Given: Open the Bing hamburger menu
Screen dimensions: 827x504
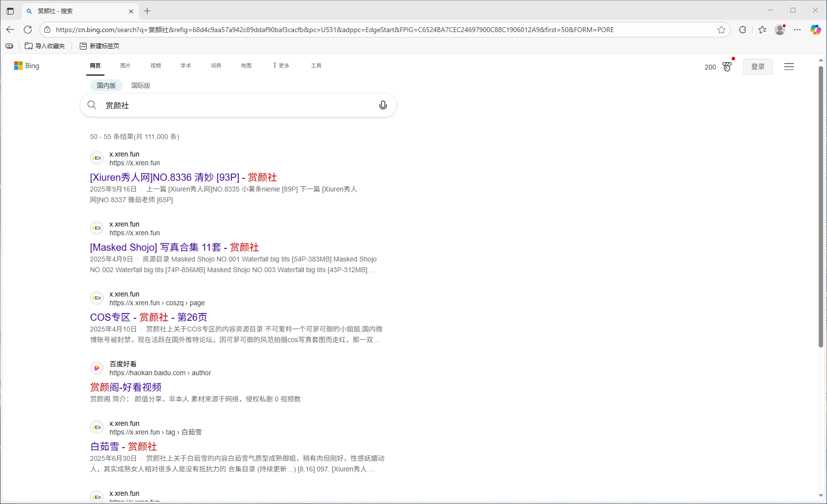Looking at the screenshot, I should (x=789, y=67).
